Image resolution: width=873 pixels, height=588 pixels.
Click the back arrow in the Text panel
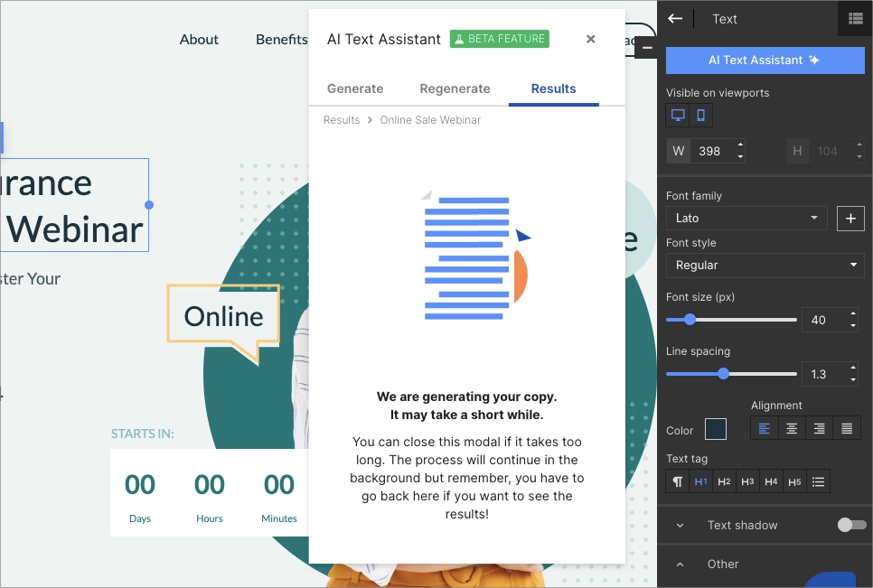point(675,18)
